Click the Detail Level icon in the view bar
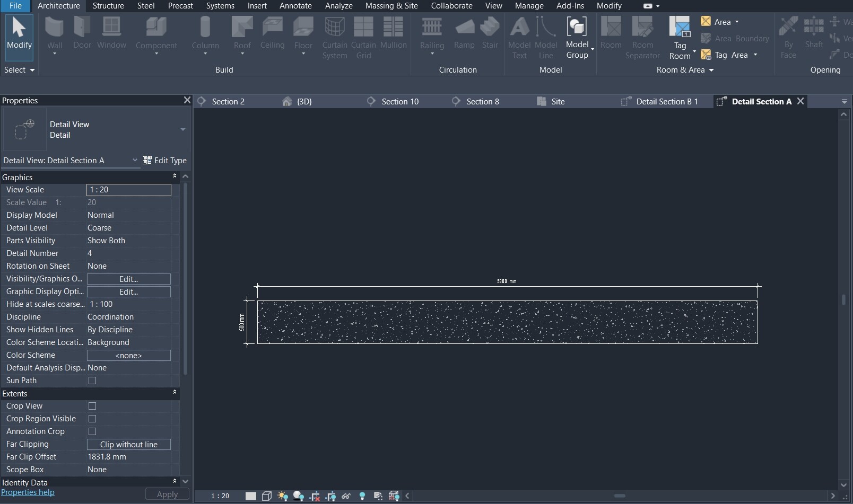Screen dimensions: 853x504 [x=251, y=496]
